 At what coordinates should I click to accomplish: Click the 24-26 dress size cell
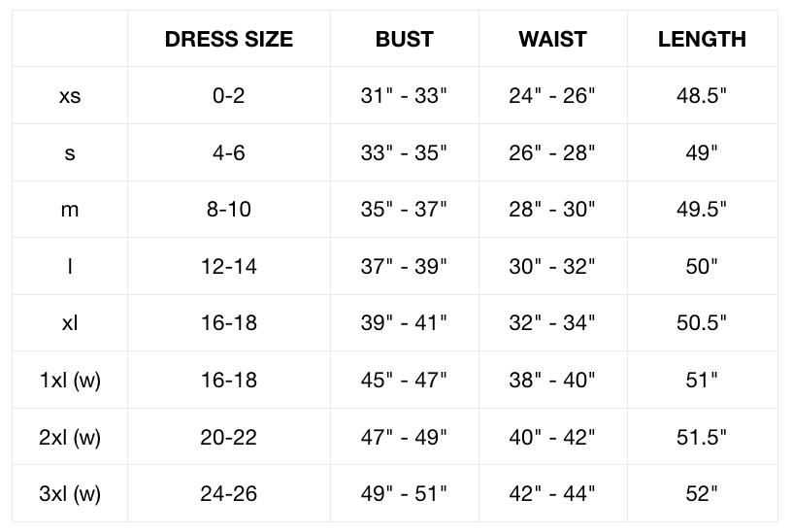click(228, 493)
